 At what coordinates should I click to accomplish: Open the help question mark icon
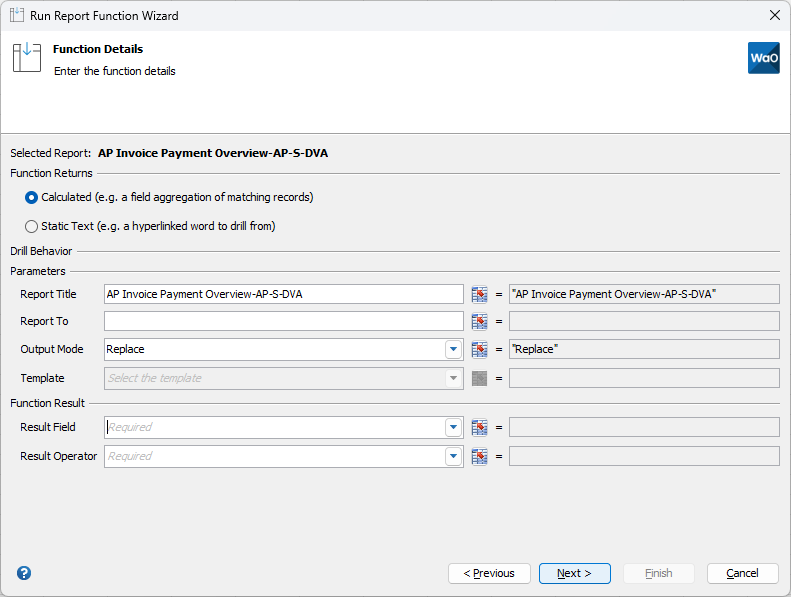click(x=24, y=573)
